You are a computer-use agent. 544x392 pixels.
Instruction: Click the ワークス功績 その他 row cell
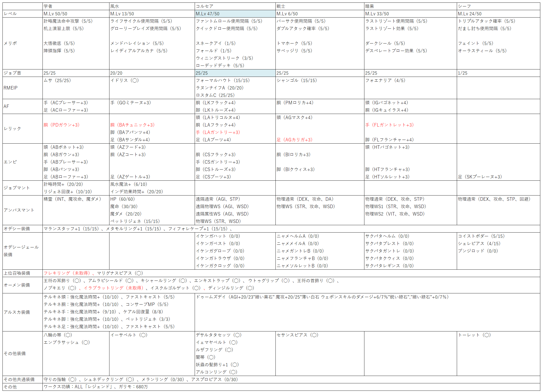click(96, 387)
